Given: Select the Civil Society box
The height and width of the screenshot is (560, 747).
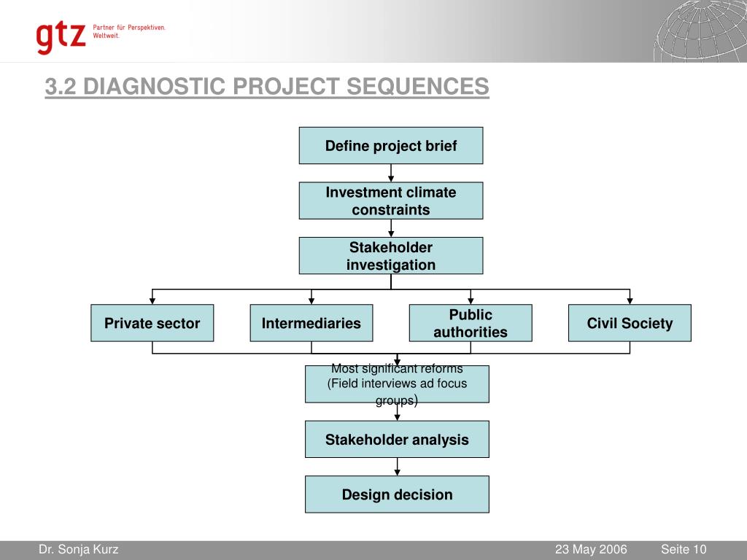Looking at the screenshot, I should [x=630, y=323].
